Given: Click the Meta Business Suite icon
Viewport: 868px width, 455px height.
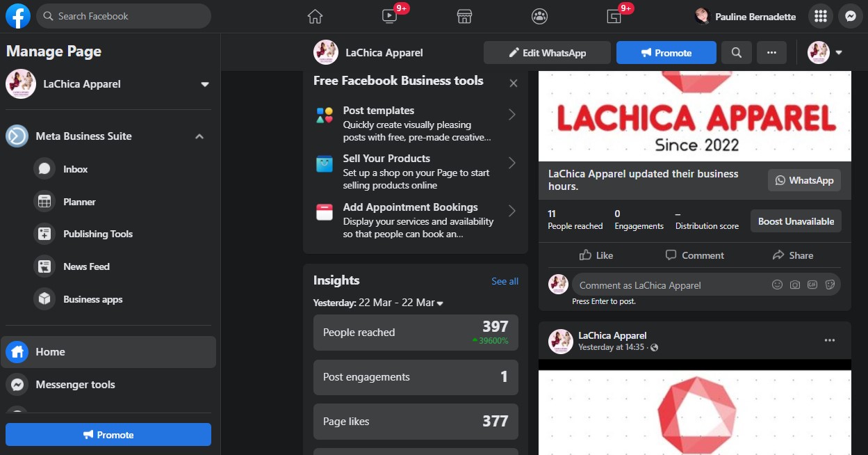Looking at the screenshot, I should (17, 136).
